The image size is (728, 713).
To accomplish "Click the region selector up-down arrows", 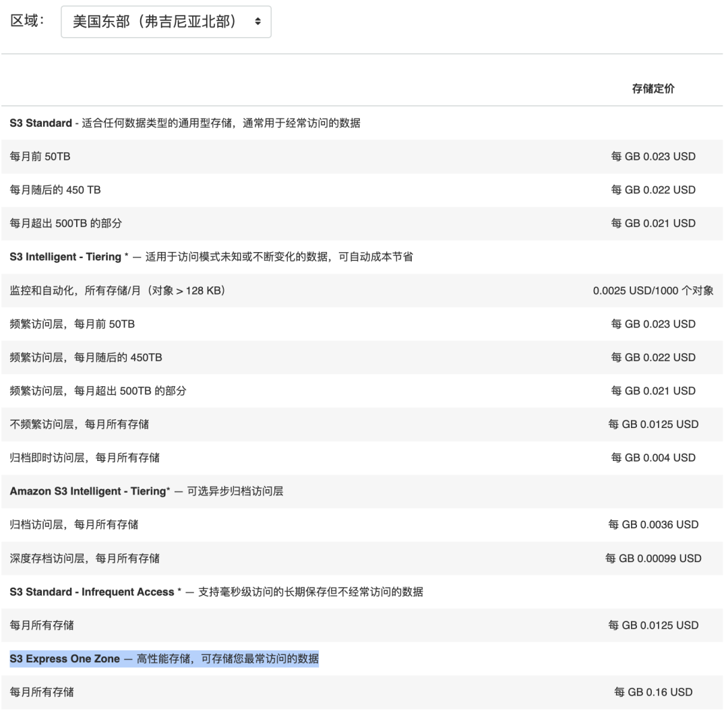I will point(257,22).
